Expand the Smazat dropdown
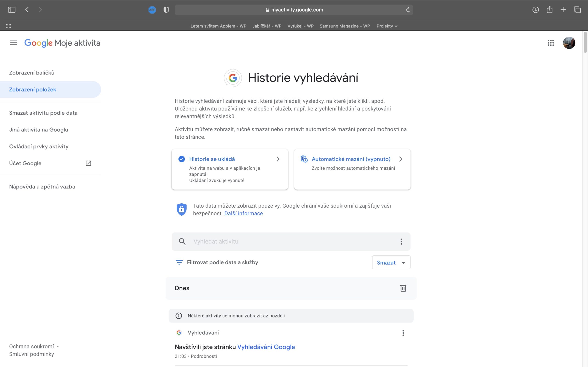 pos(391,262)
